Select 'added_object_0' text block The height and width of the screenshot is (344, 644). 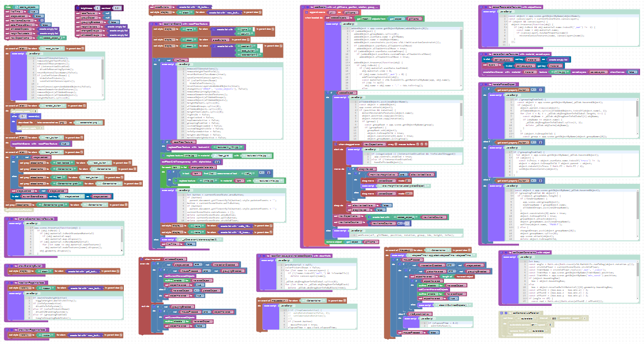click(52, 38)
